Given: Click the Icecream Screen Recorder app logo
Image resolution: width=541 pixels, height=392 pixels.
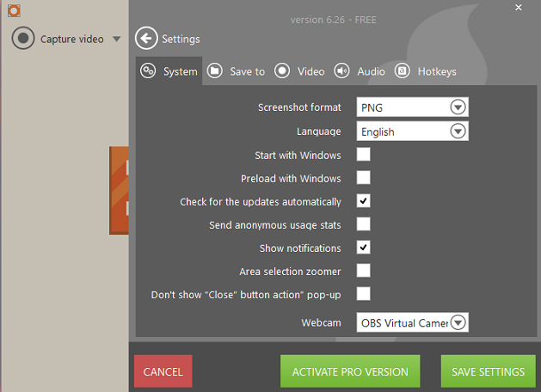Looking at the screenshot, I should [14, 10].
